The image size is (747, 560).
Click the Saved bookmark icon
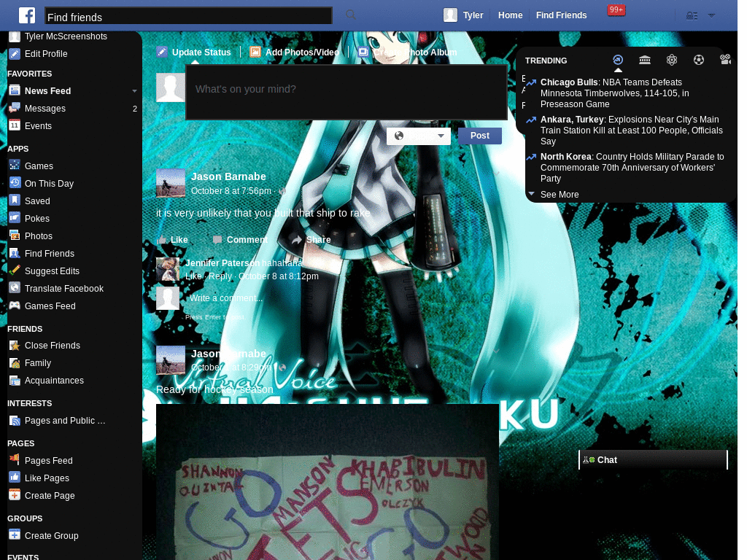pyautogui.click(x=15, y=201)
